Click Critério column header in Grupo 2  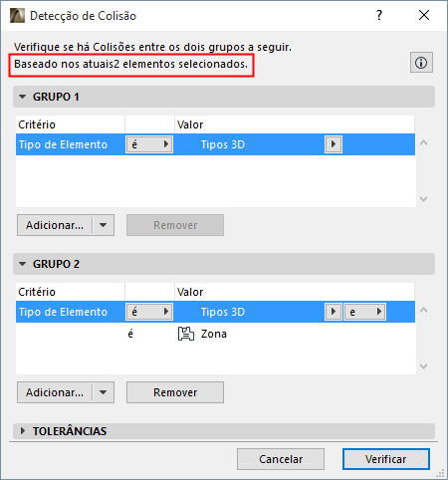[x=71, y=292]
